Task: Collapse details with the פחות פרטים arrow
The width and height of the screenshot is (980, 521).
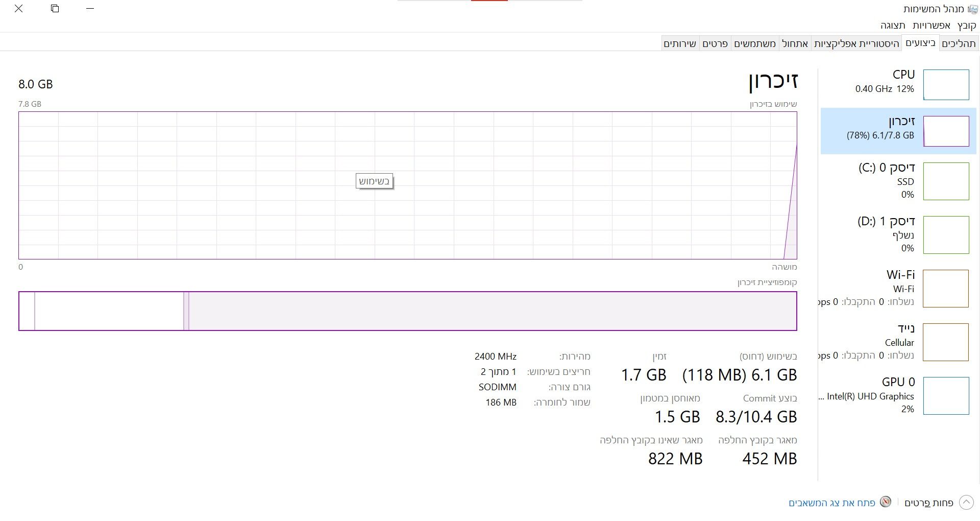Action: 966,503
